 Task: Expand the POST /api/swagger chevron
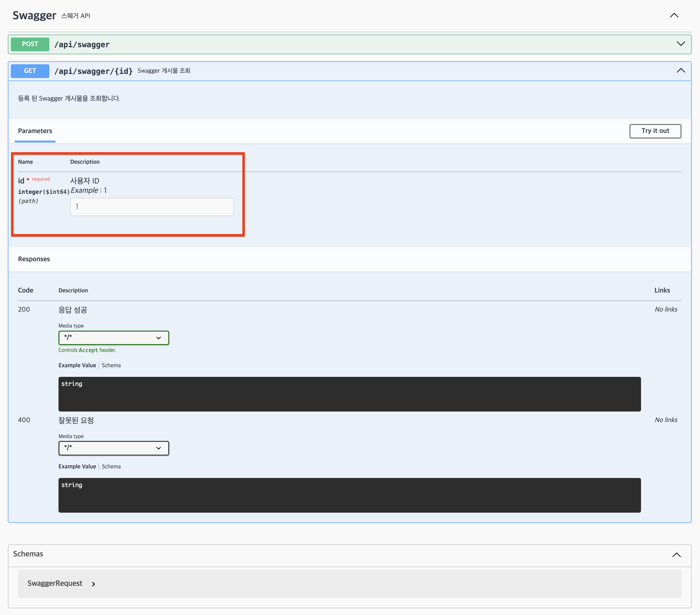point(681,44)
